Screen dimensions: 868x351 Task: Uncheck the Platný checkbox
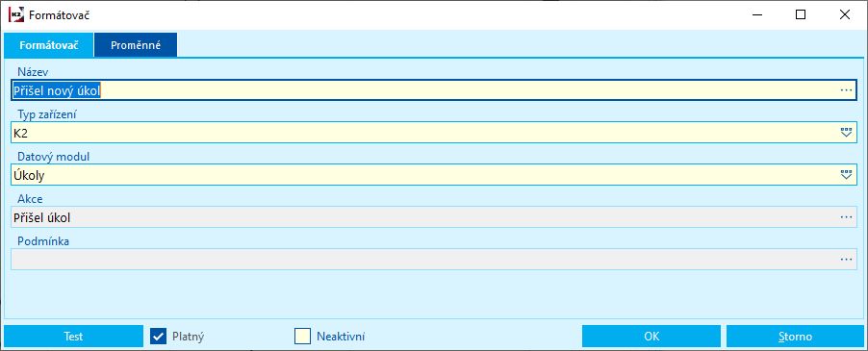coord(159,336)
